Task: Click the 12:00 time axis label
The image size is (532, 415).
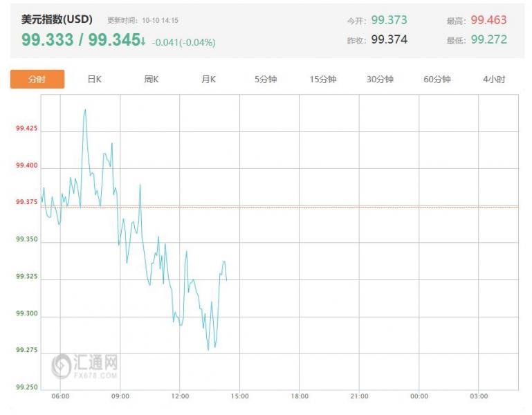Action: coord(180,396)
